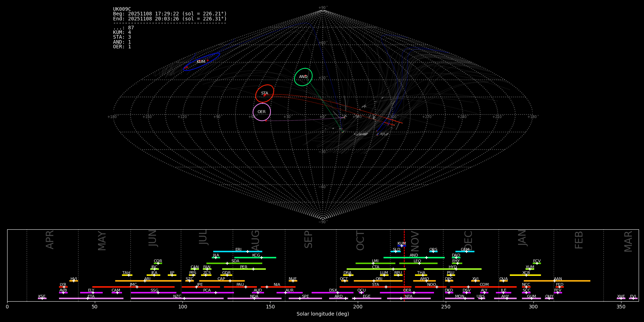Click the Beg: 20251108 17:29:22 line

(170, 14)
